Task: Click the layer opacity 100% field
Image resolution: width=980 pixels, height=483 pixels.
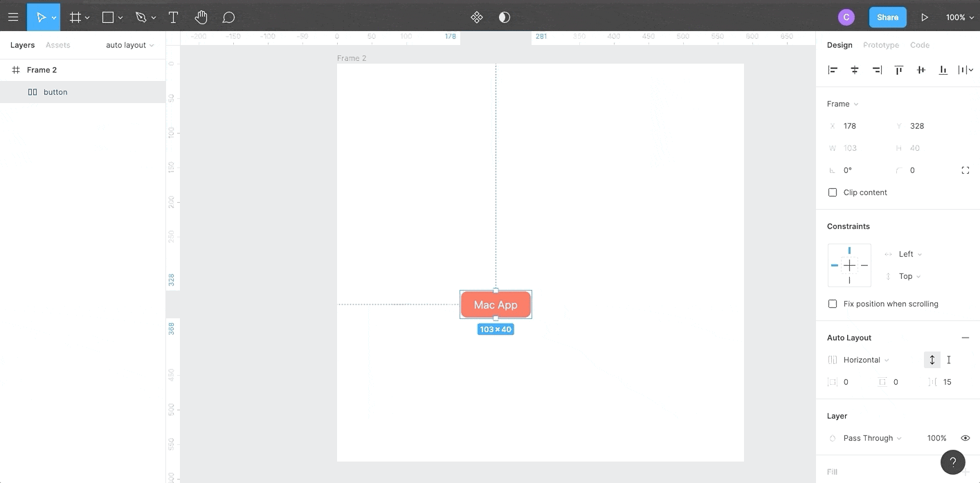Action: coord(936,438)
